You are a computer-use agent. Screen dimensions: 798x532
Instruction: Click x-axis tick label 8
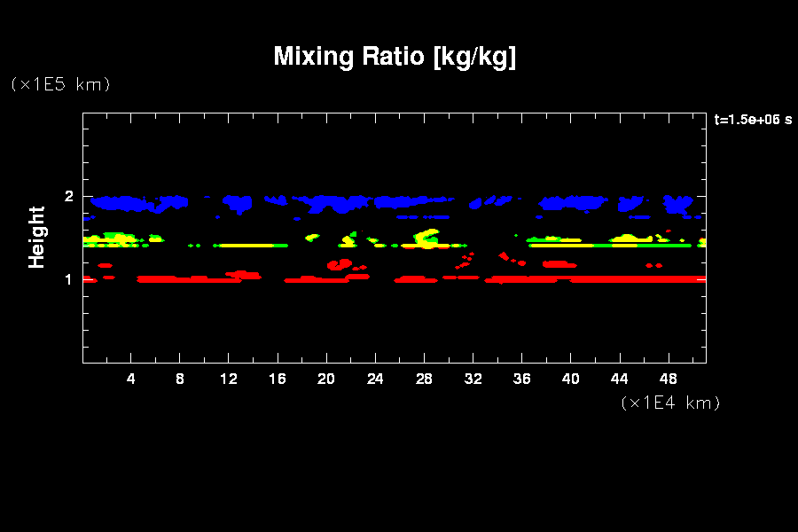point(180,379)
